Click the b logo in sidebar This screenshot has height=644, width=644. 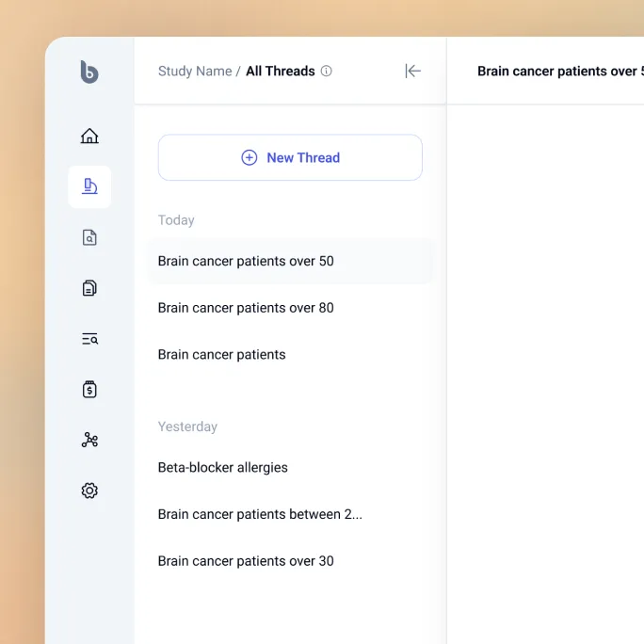click(89, 72)
